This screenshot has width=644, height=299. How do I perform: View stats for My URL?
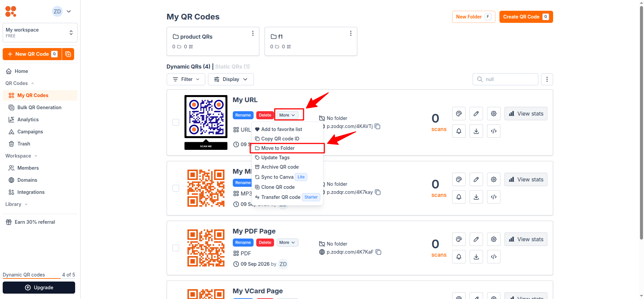coord(526,114)
